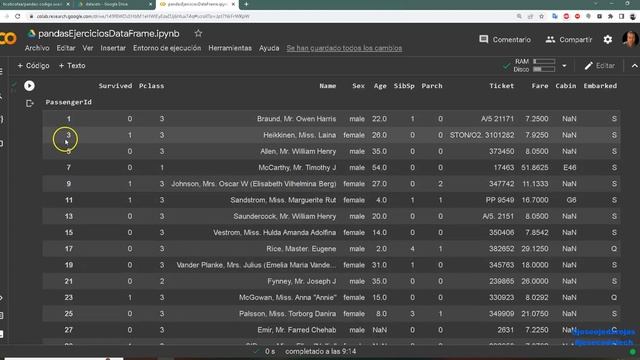Image resolution: width=640 pixels, height=360 pixels.
Task: Click 'completado a las 9:14' status text
Action: coord(320,351)
